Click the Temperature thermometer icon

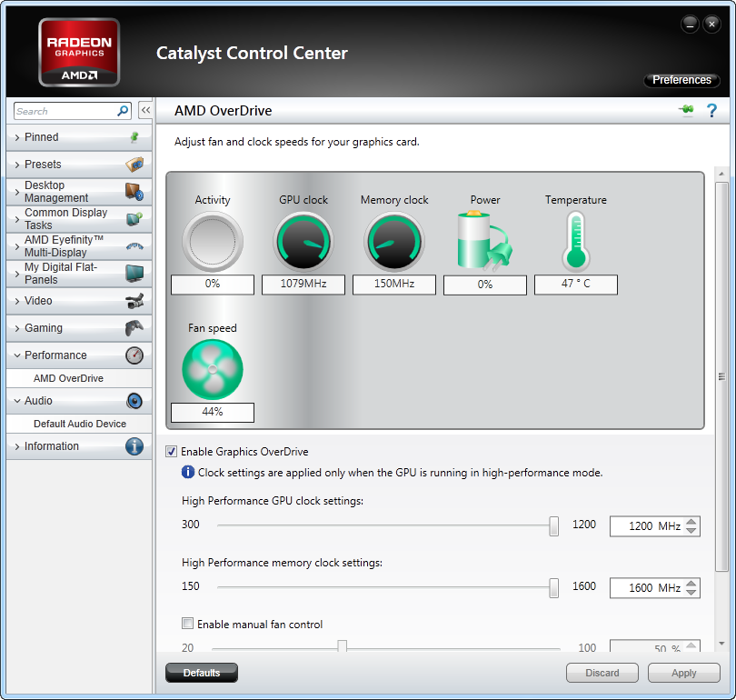576,241
